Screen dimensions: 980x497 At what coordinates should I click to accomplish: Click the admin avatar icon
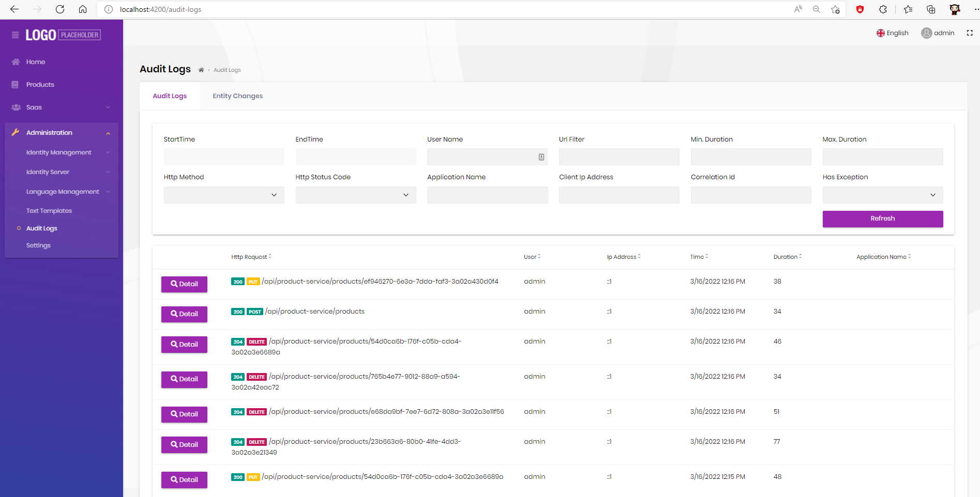[x=926, y=33]
